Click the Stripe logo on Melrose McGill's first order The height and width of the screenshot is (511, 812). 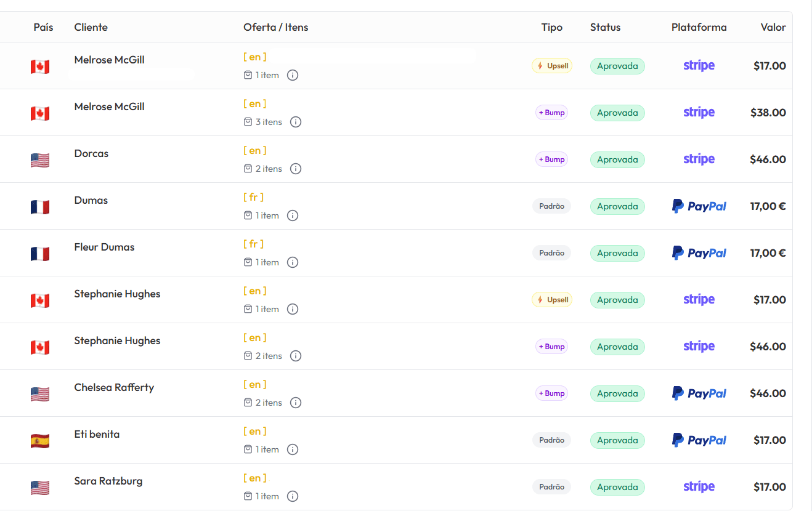coord(699,65)
